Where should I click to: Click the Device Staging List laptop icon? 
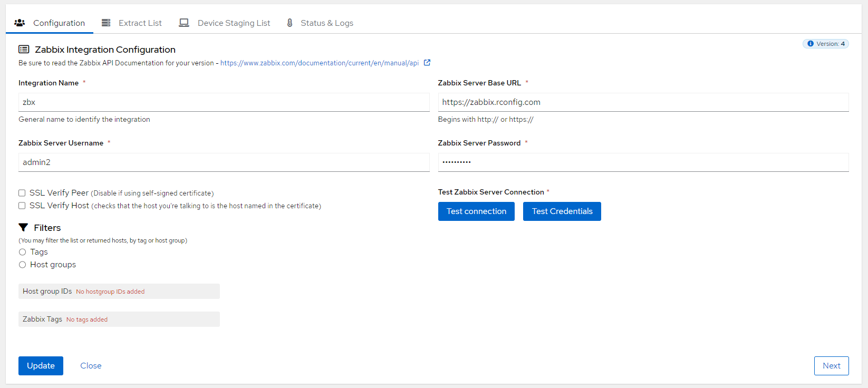(184, 23)
